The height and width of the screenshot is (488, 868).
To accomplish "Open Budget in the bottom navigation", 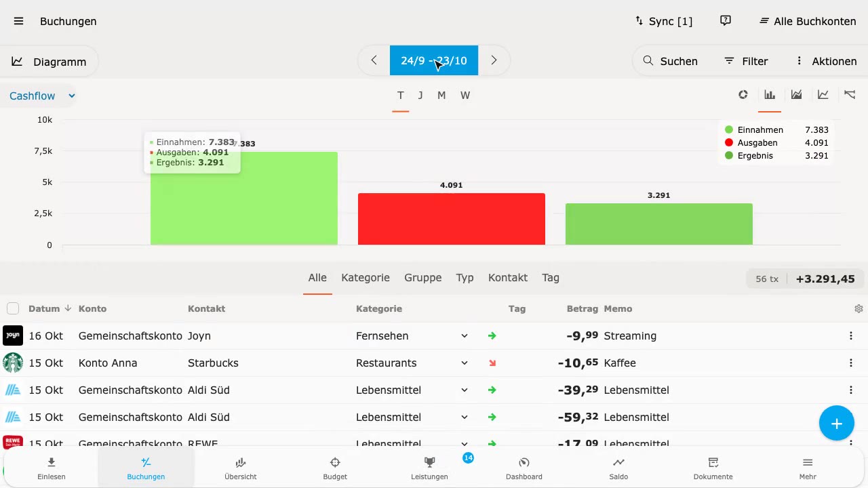I will tap(335, 468).
